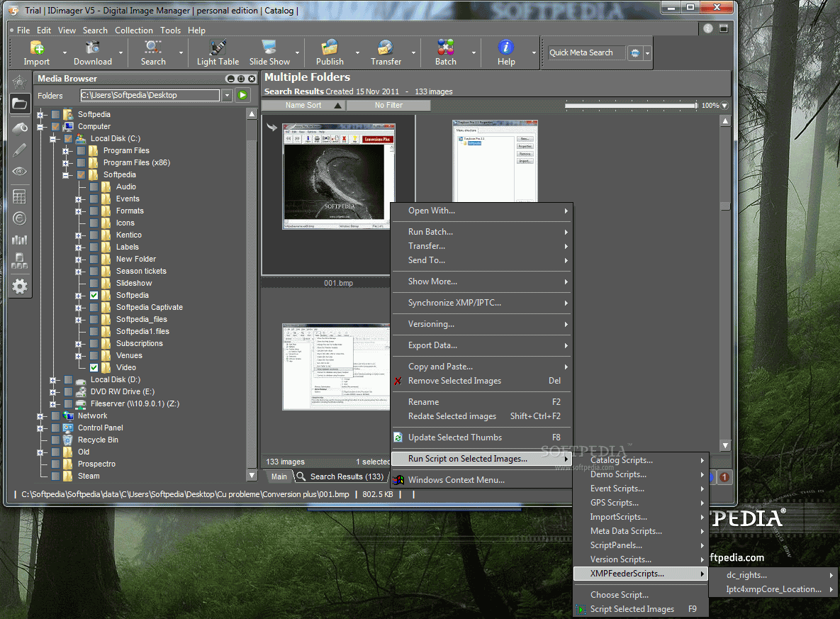Open the tag label icon in left sidebar
Viewport: 840px width, 619px height.
[x=20, y=128]
